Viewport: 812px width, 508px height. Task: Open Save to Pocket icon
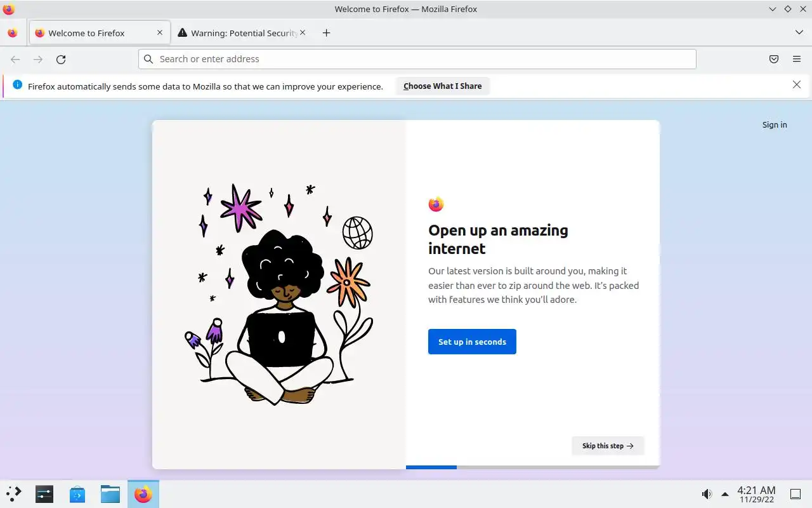click(x=774, y=59)
